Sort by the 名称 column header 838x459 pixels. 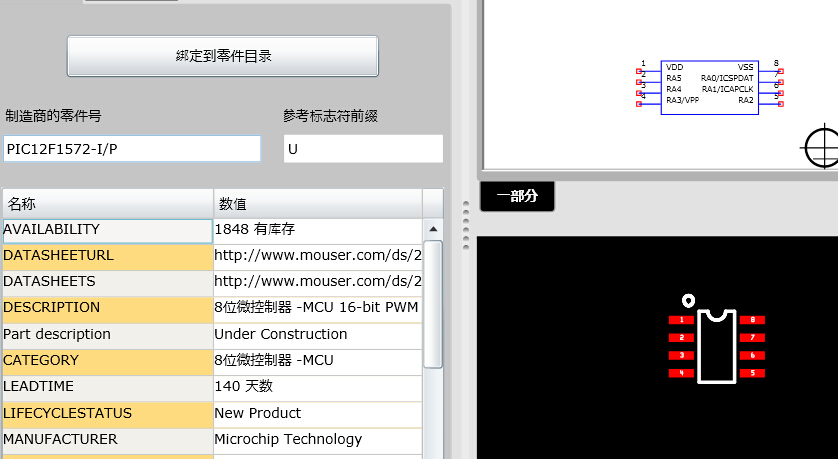pyautogui.click(x=108, y=204)
